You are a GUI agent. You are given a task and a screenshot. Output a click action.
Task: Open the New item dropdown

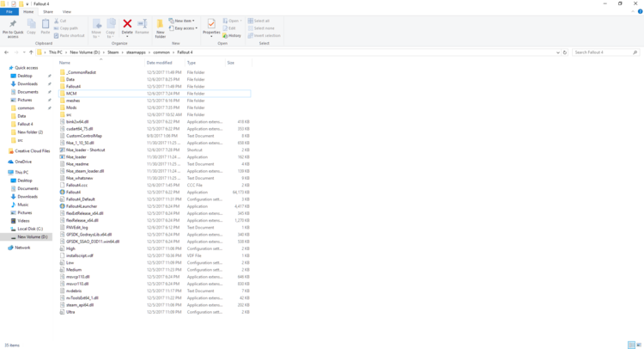(181, 21)
